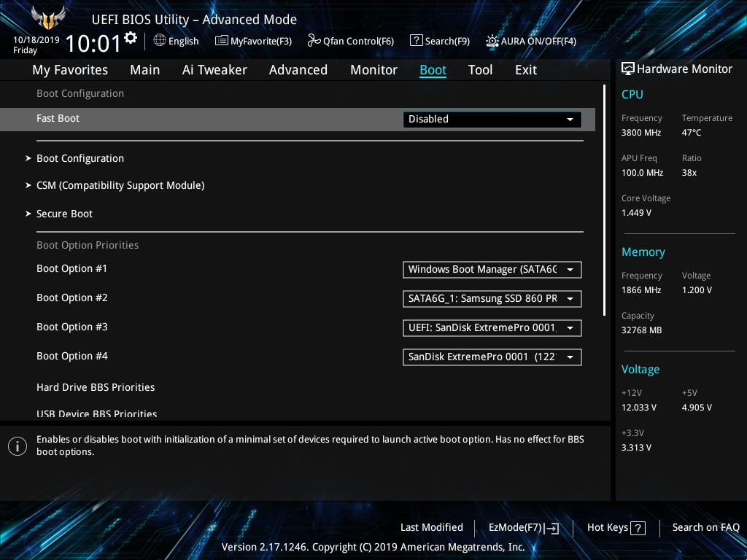Expand the Boot Configuration submenu
The image size is (747, 560).
pos(80,158)
